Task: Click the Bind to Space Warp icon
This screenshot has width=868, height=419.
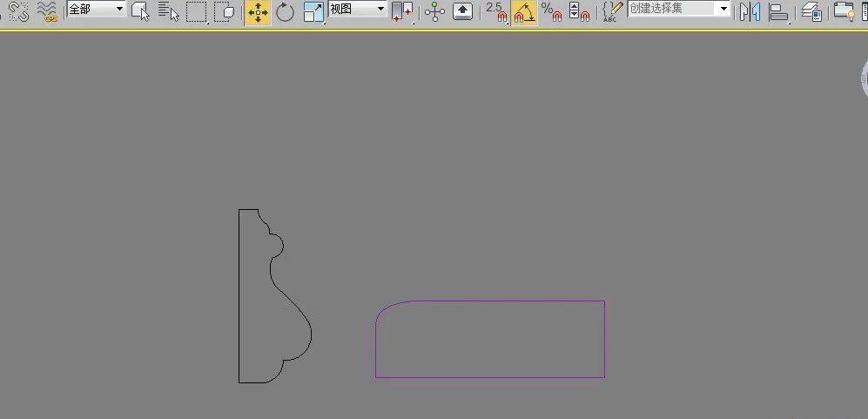Action: (x=48, y=11)
